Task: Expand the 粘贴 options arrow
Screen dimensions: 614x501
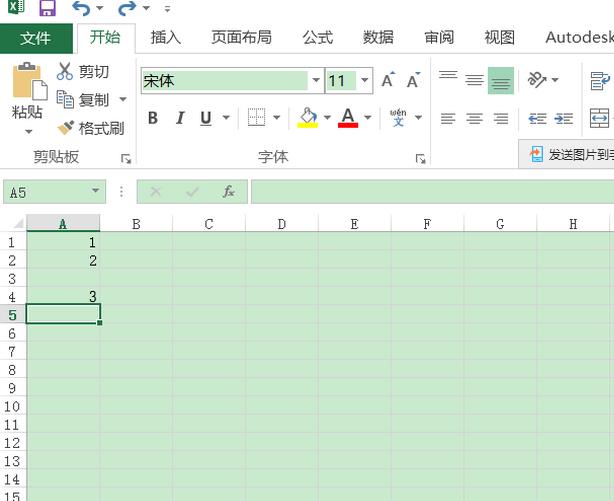Action: 28,132
